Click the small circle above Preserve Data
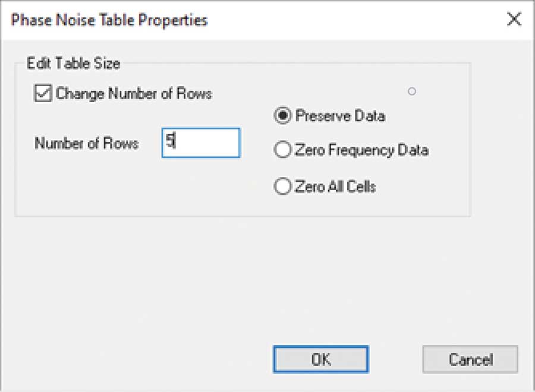This screenshot has width=535, height=392. point(412,91)
